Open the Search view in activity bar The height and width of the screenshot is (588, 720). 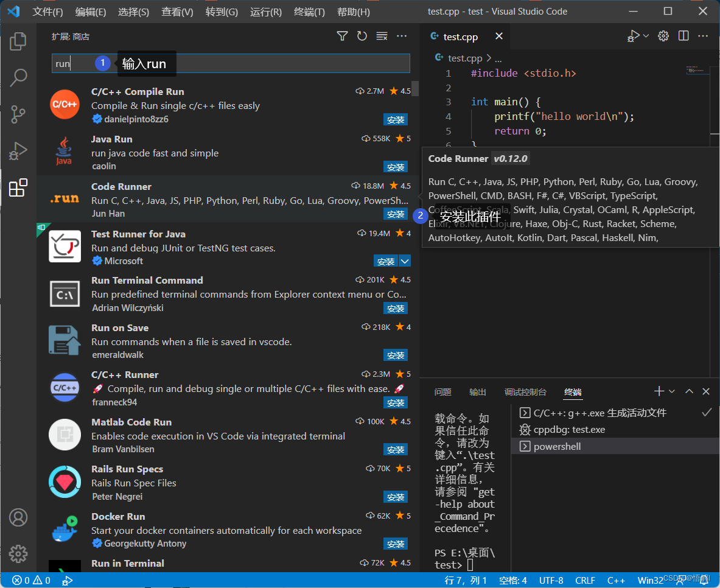18,78
